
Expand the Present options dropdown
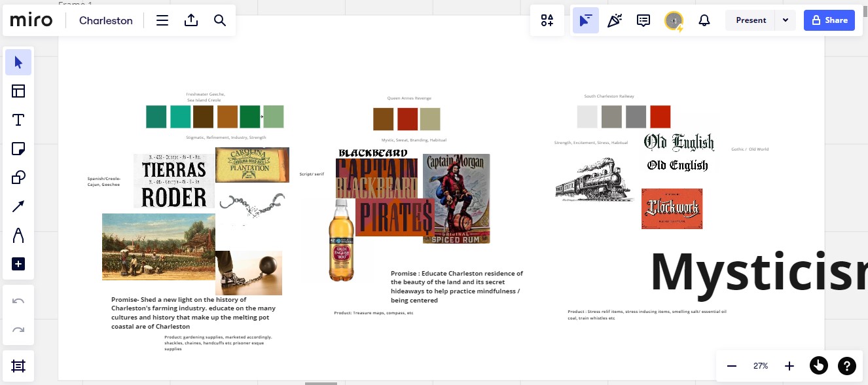(786, 20)
